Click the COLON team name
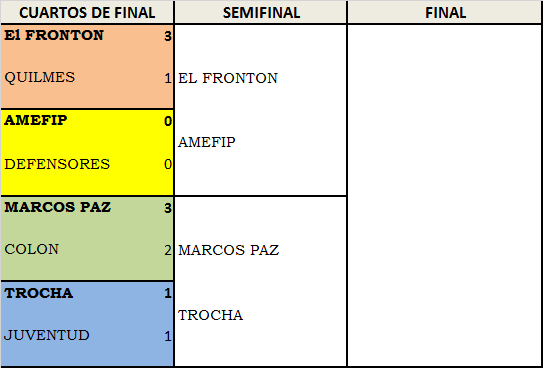 pos(32,250)
